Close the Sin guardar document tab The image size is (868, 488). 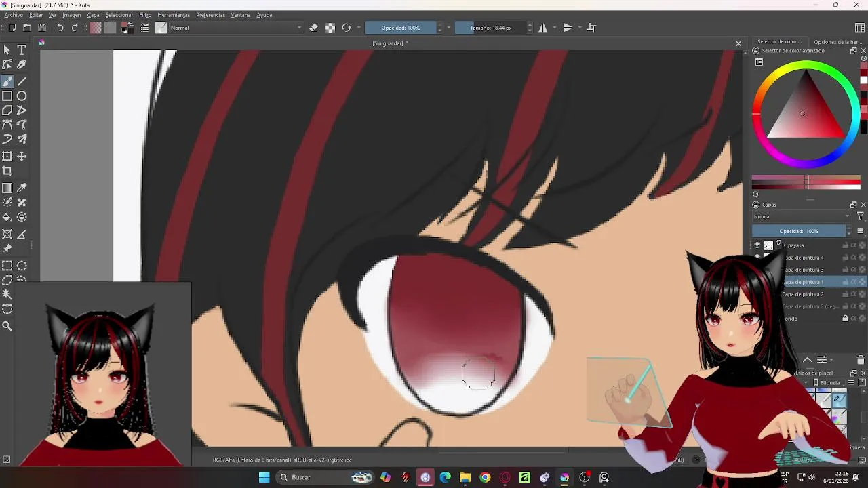pos(738,43)
